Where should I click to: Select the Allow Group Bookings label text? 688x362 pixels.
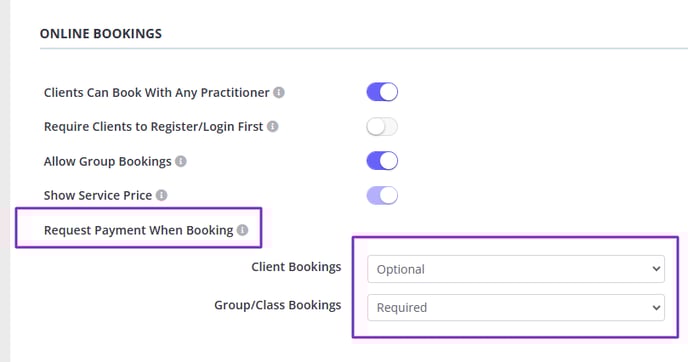coord(108,161)
